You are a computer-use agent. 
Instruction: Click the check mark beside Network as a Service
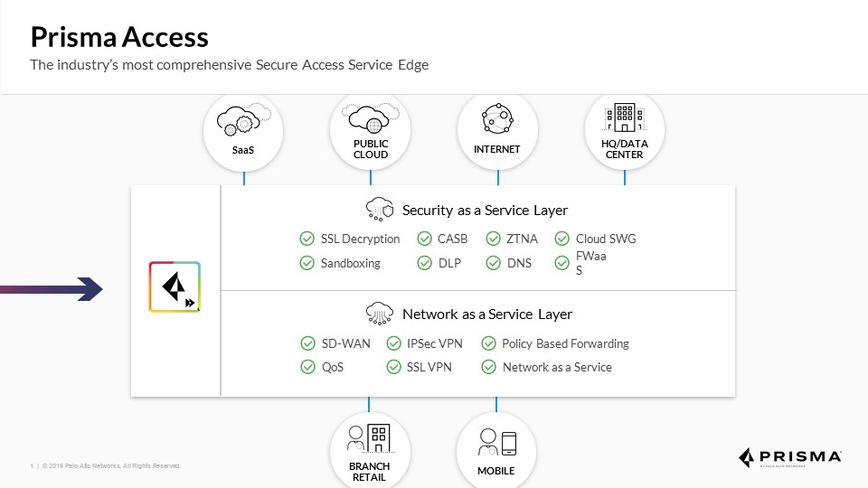[x=488, y=367]
